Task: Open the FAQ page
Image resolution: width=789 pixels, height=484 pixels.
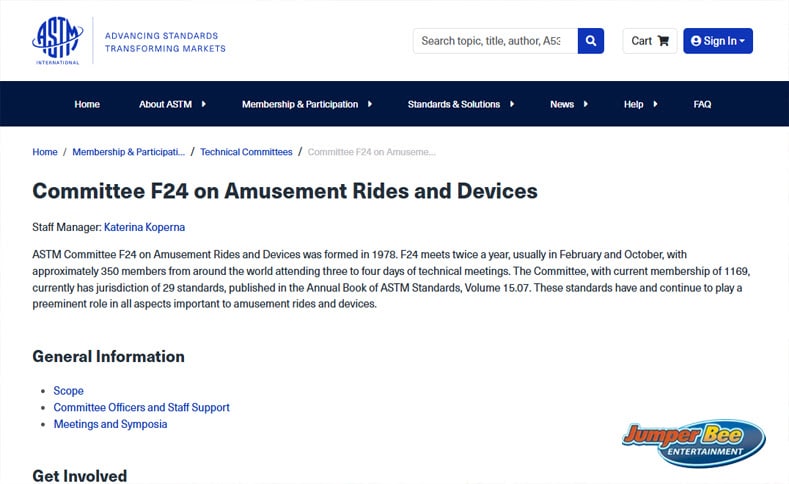Action: point(702,104)
